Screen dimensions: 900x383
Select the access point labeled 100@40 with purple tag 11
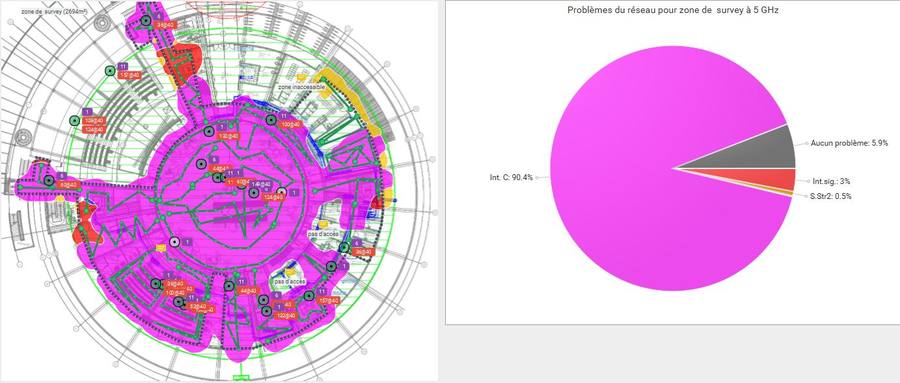[x=271, y=119]
